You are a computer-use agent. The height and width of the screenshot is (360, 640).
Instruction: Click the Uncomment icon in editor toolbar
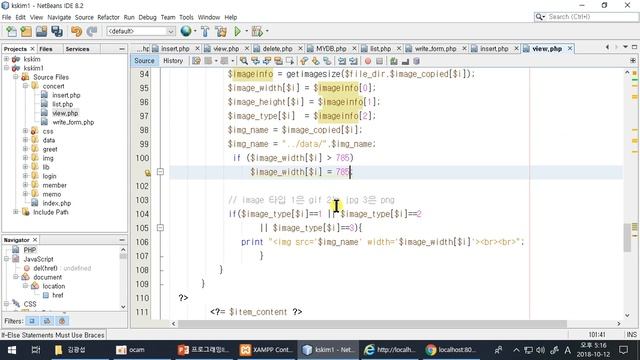[405, 61]
